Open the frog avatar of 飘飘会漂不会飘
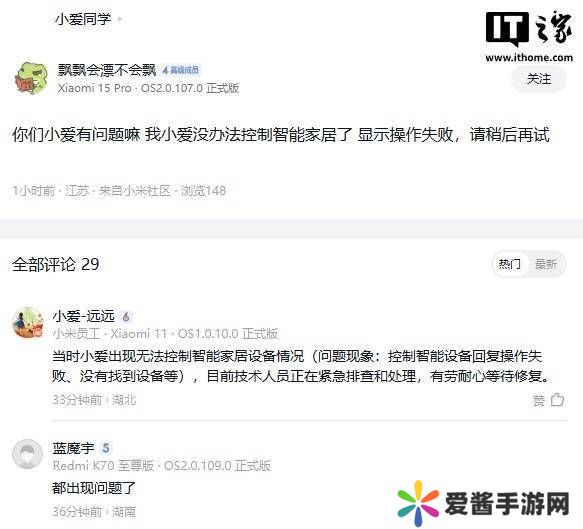 click(31, 78)
